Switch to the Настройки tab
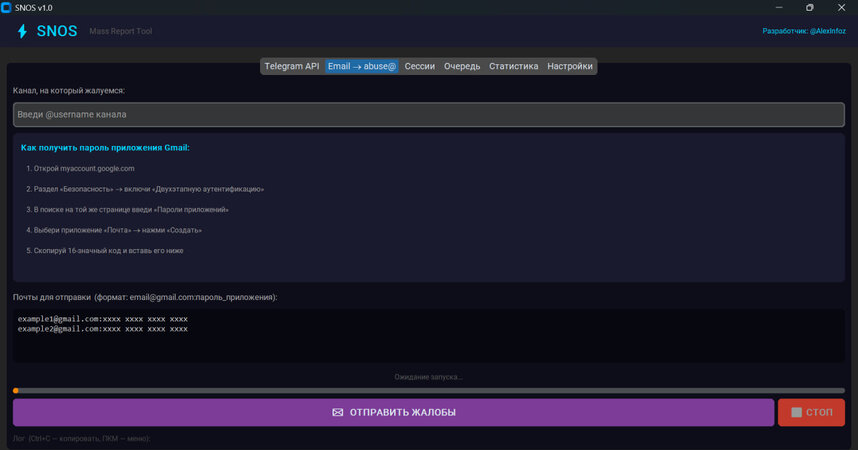858x450 pixels. [x=570, y=66]
